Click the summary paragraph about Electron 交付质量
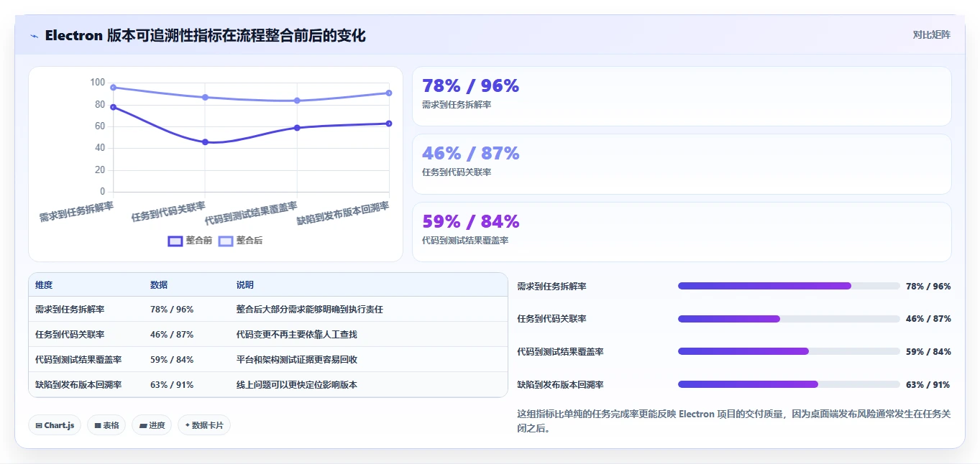This screenshot has width=980, height=464. coord(733,421)
